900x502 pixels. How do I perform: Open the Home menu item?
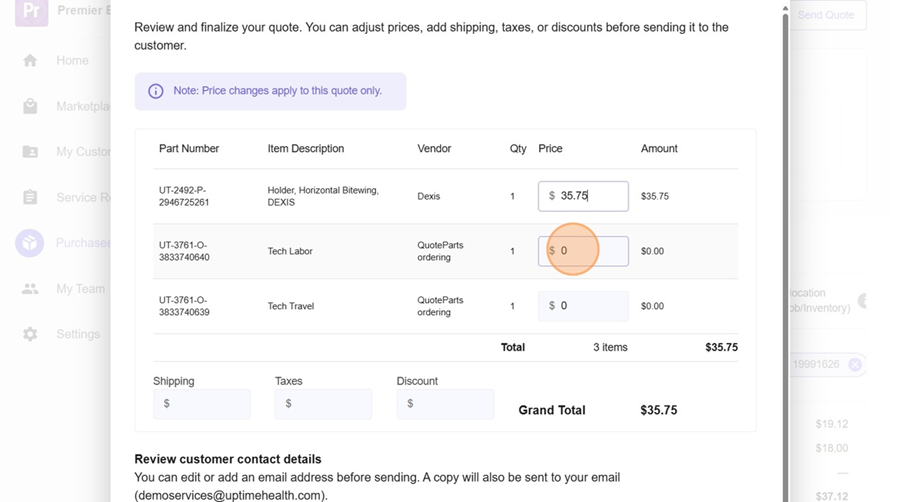point(72,61)
